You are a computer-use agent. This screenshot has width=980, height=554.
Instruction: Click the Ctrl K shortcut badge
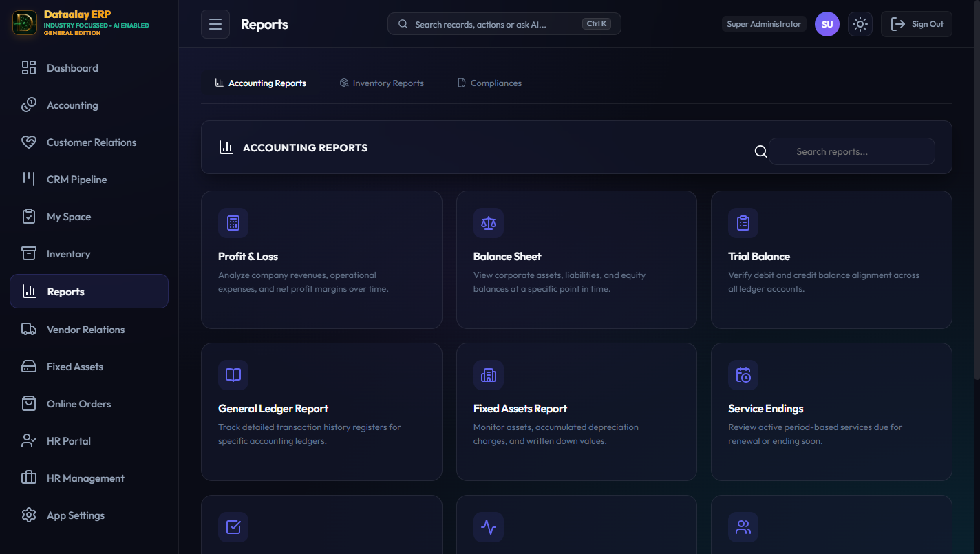click(596, 24)
